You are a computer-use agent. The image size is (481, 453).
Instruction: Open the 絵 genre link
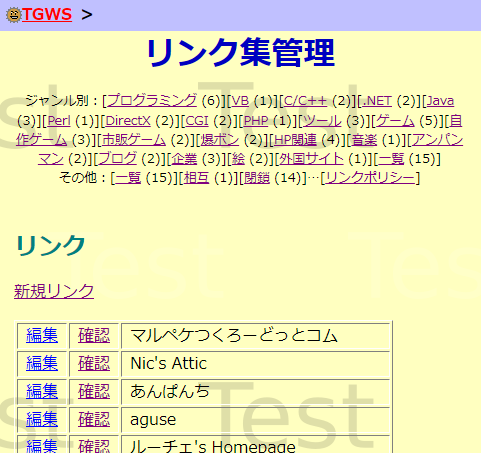coord(238,159)
